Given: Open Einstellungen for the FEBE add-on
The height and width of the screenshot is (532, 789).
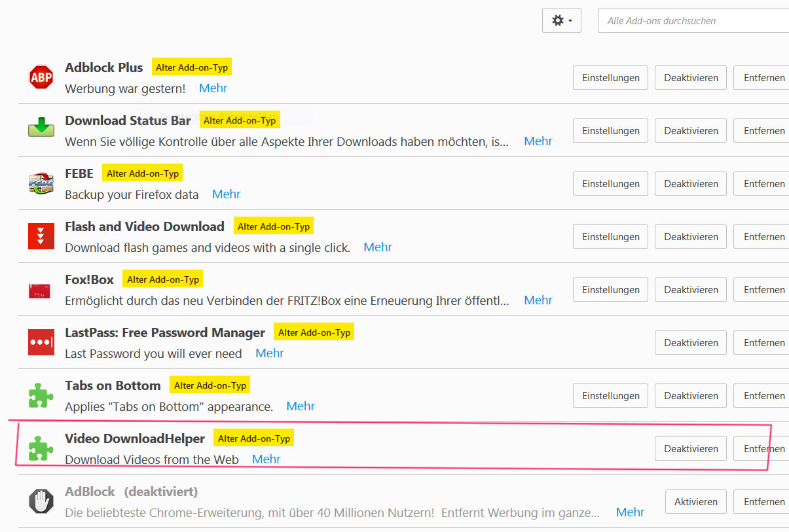Looking at the screenshot, I should [x=610, y=184].
